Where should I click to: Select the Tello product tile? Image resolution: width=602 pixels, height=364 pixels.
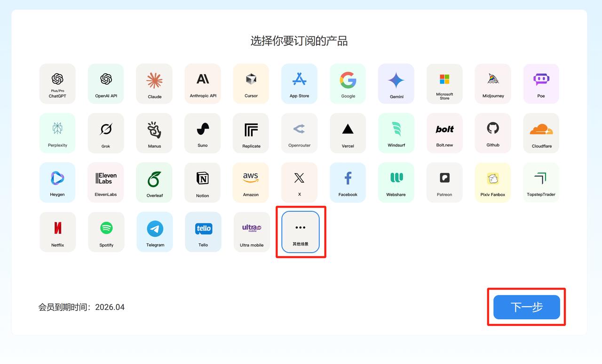click(x=203, y=232)
